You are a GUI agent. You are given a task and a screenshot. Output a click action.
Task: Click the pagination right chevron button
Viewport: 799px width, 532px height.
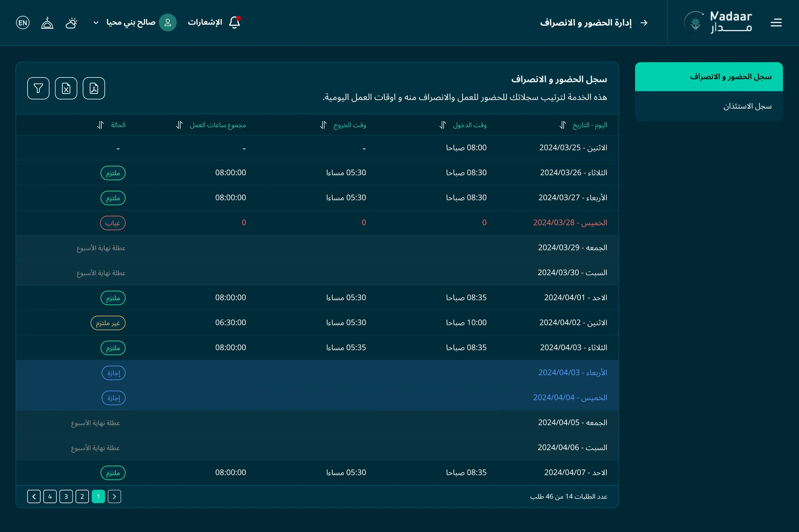(114, 496)
